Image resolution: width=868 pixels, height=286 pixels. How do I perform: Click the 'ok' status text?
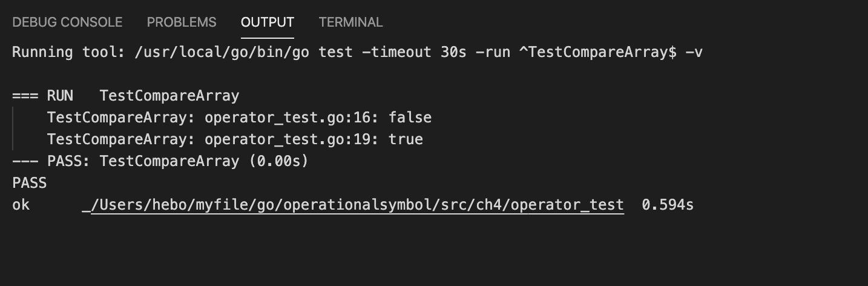pos(21,205)
